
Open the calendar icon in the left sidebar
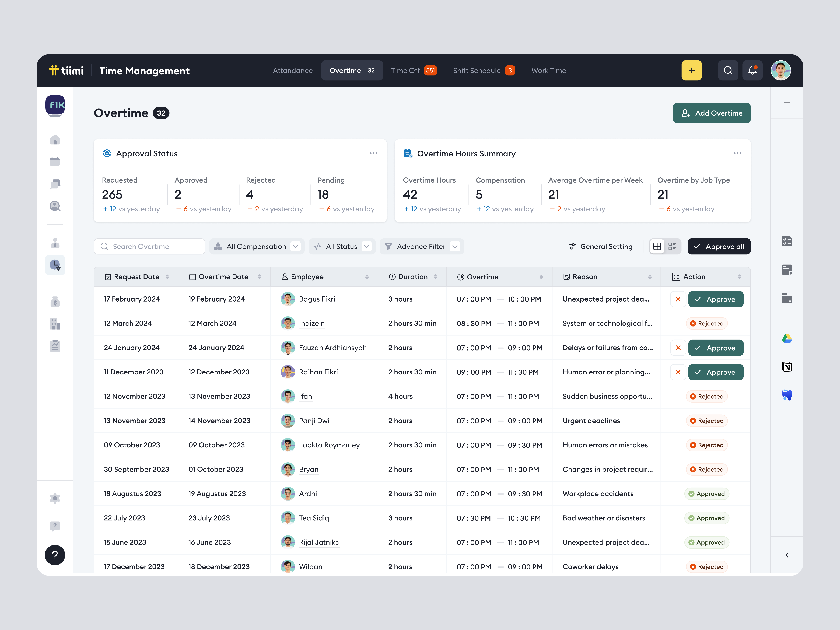click(x=55, y=161)
